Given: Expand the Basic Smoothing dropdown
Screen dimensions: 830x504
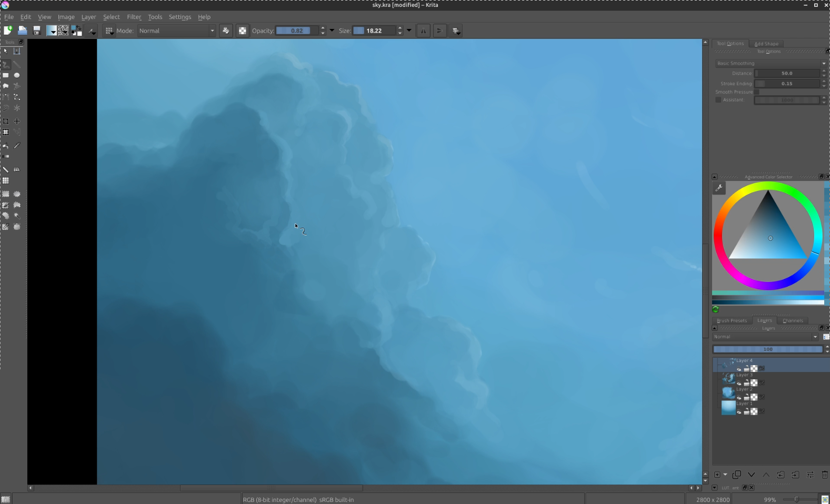Looking at the screenshot, I should pos(771,63).
